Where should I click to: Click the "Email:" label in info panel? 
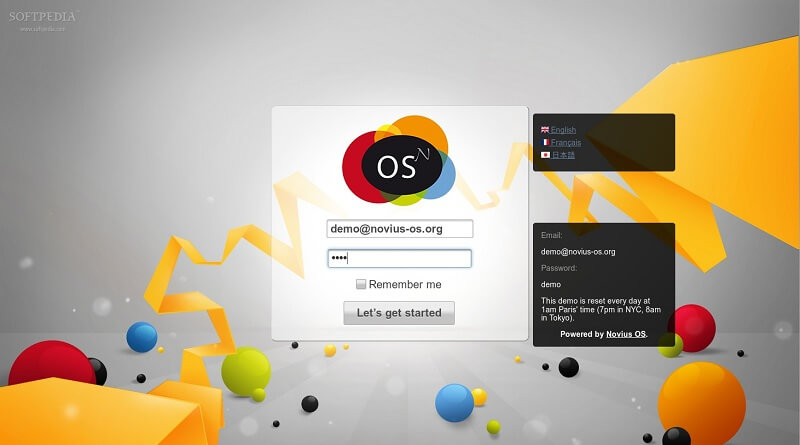(552, 235)
